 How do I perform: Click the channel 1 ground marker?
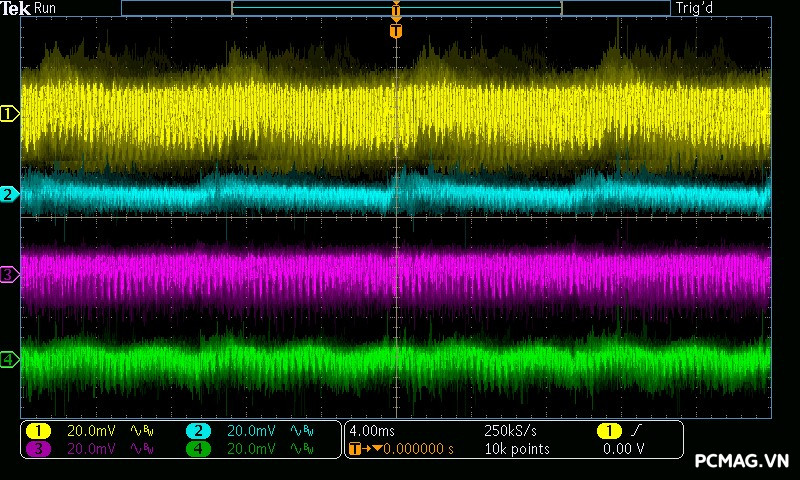point(10,114)
